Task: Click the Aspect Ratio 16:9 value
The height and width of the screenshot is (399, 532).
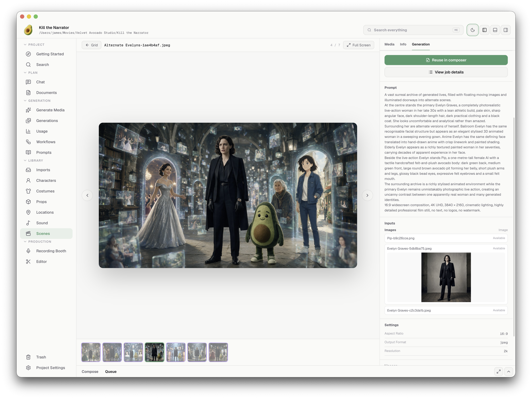Action: coord(504,334)
